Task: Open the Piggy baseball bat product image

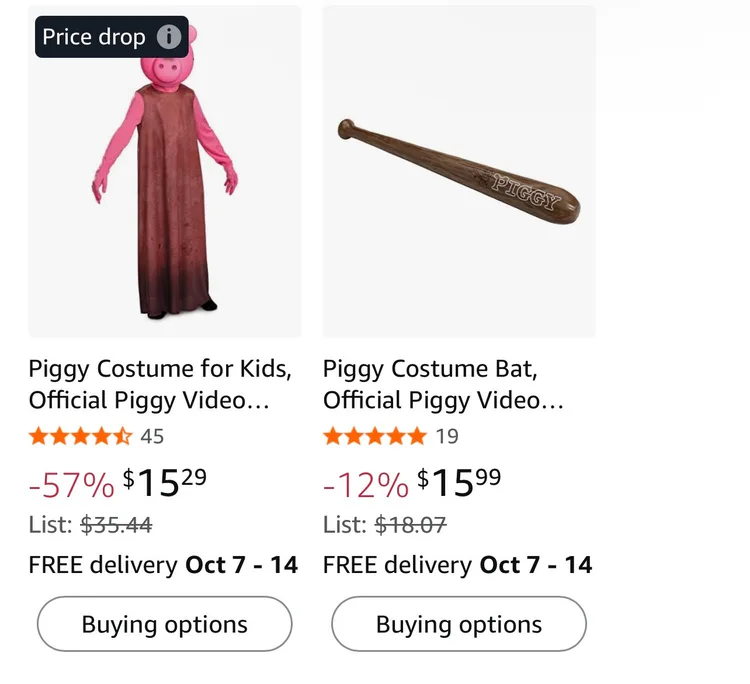Action: (459, 172)
